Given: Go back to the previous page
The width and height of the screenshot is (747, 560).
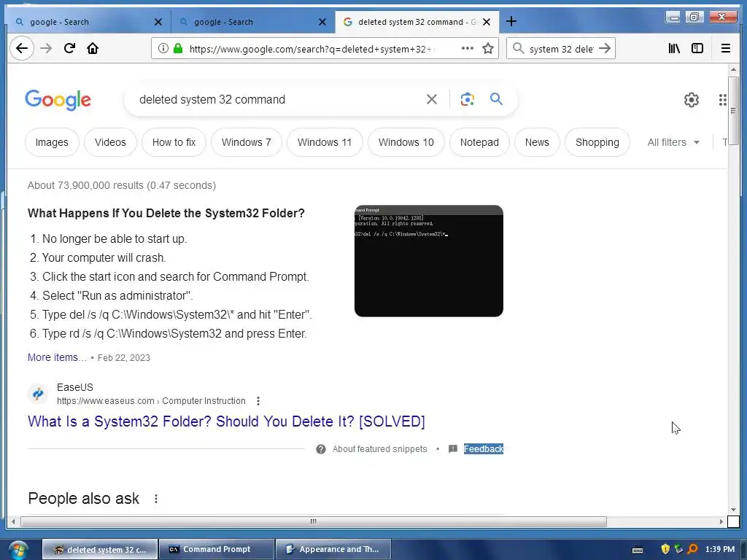Looking at the screenshot, I should pyautogui.click(x=22, y=48).
